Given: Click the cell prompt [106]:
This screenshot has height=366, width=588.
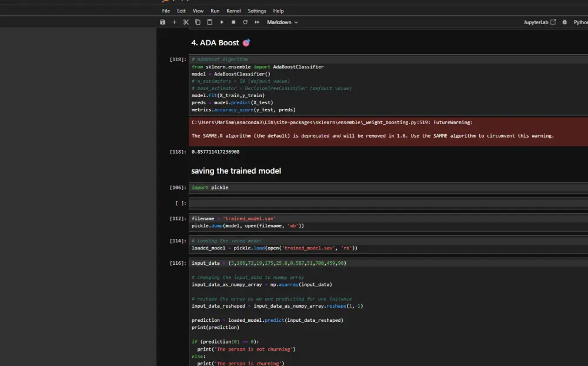Looking at the screenshot, I should 178,187.
